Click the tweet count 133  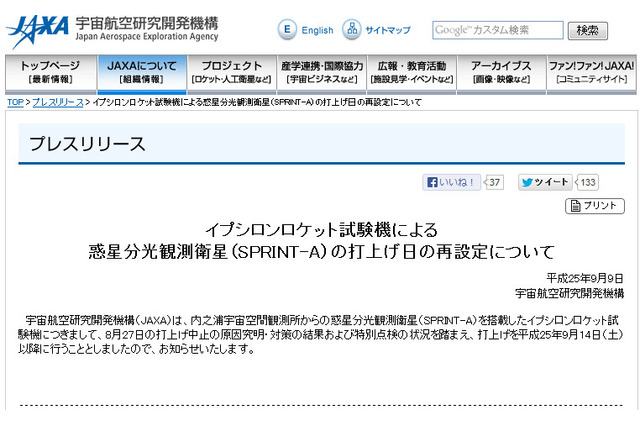point(588,182)
